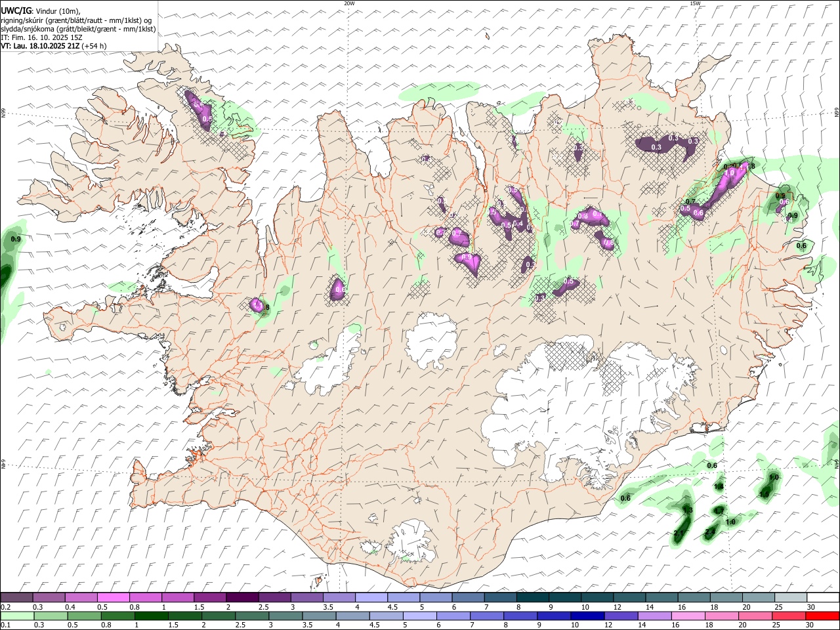Click the 'slydda/snjókoma' legend description line

tap(78, 29)
